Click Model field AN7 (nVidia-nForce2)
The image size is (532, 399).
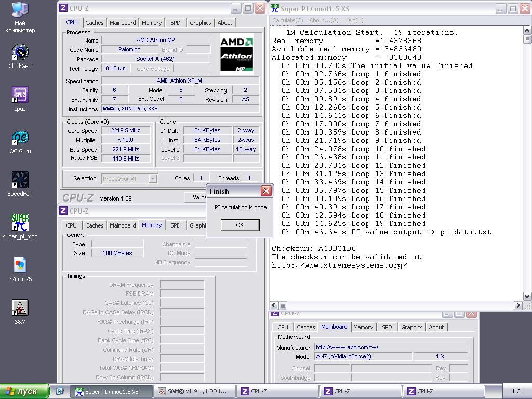click(x=363, y=356)
